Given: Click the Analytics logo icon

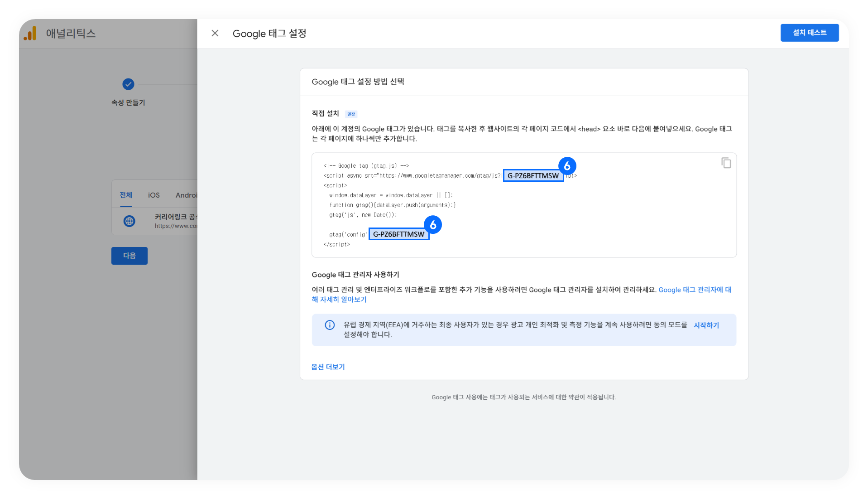Looking at the screenshot, I should point(30,33).
